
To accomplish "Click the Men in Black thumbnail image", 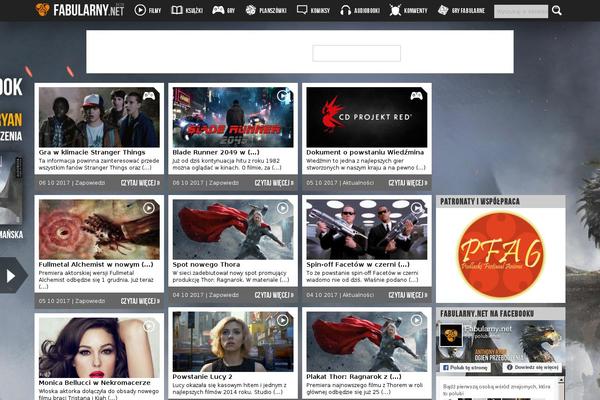I will 367,229.
